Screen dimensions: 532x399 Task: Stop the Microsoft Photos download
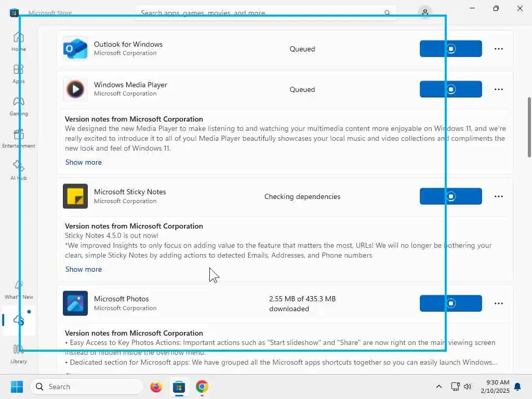click(x=450, y=303)
